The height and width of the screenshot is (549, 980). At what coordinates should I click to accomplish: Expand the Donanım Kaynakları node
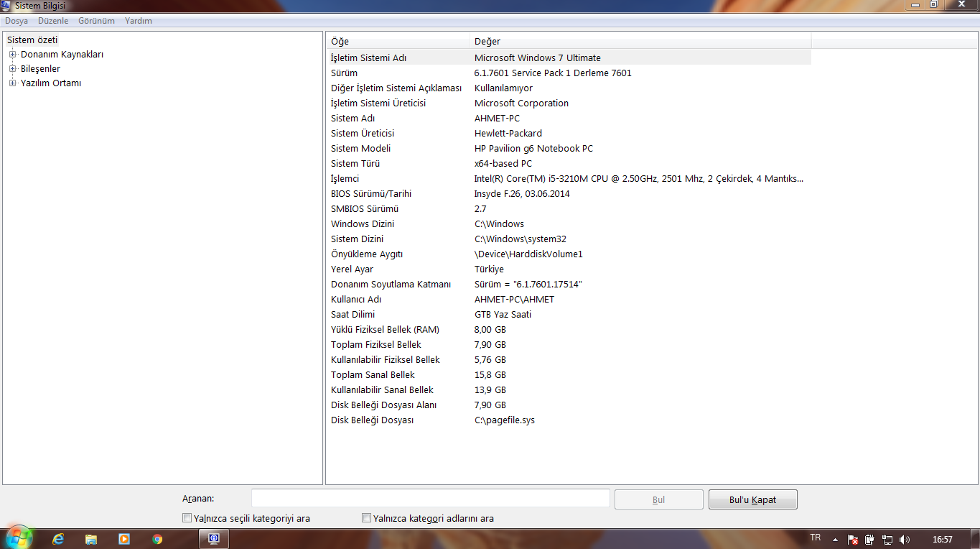pyautogui.click(x=13, y=55)
